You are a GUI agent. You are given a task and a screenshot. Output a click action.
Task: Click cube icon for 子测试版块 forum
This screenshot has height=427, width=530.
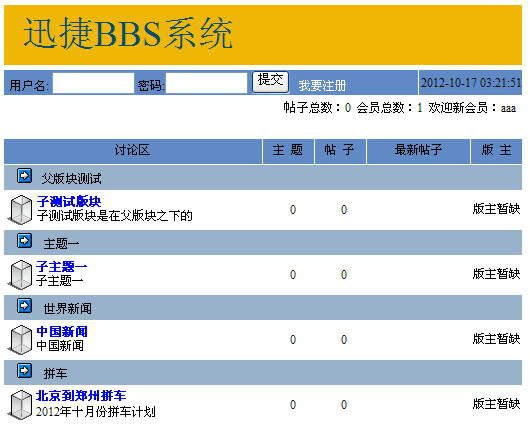point(20,210)
